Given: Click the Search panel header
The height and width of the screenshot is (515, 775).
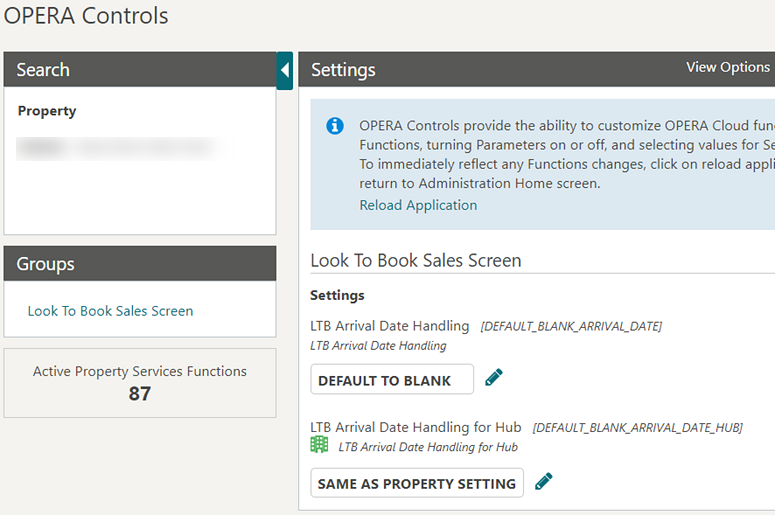Looking at the screenshot, I should click(x=140, y=70).
